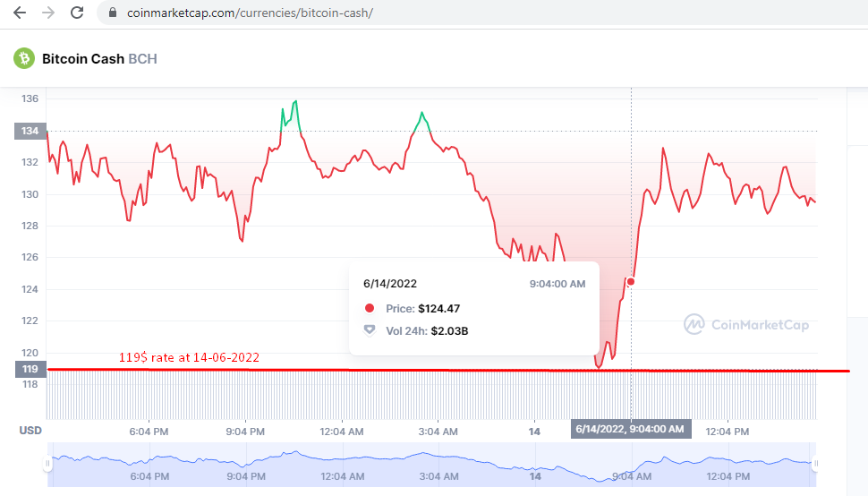Reload the page with the refresh icon

77,13
